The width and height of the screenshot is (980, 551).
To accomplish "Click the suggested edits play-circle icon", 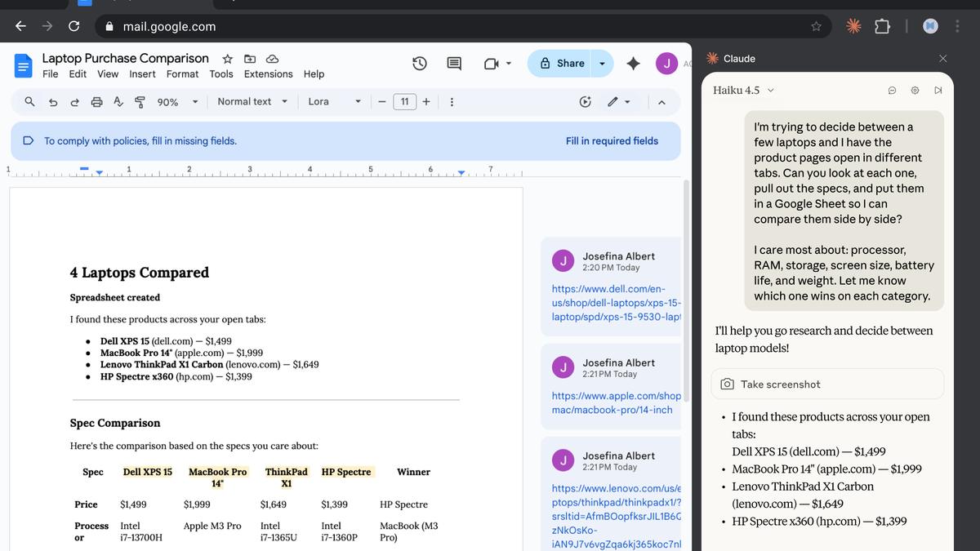I will (585, 102).
